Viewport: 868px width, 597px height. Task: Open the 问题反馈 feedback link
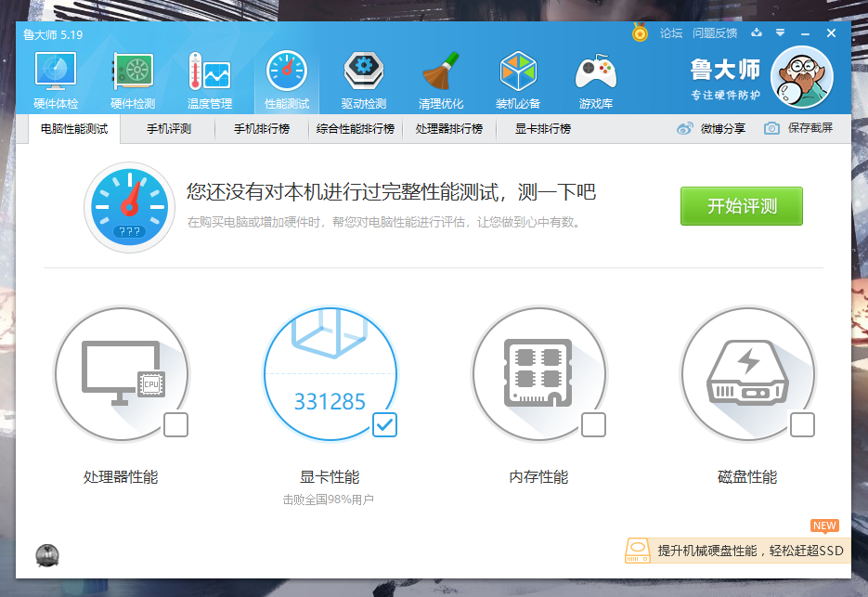pyautogui.click(x=715, y=33)
